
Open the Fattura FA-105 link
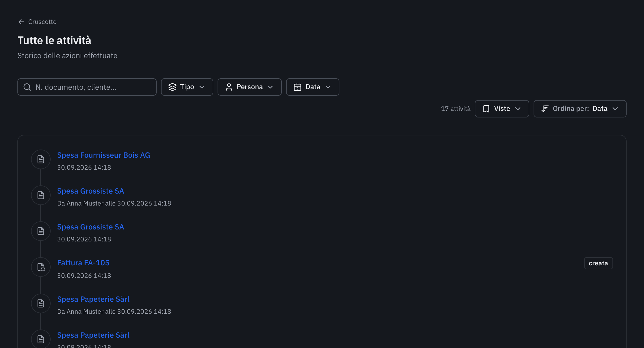point(83,263)
